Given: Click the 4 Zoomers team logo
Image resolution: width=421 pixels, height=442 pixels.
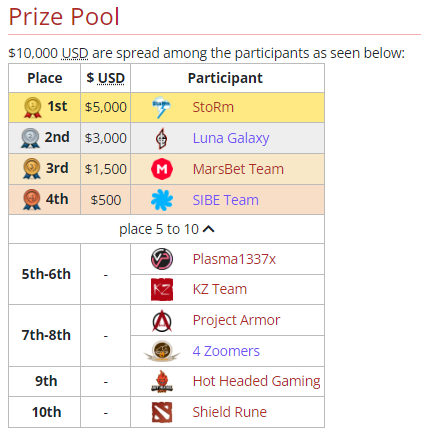Looking at the screenshot, I should click(x=162, y=351).
